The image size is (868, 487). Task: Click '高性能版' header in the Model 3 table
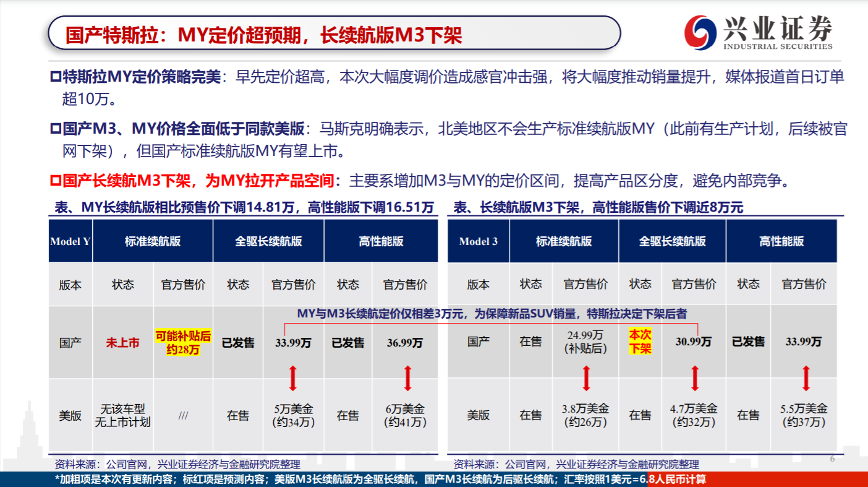pos(781,241)
